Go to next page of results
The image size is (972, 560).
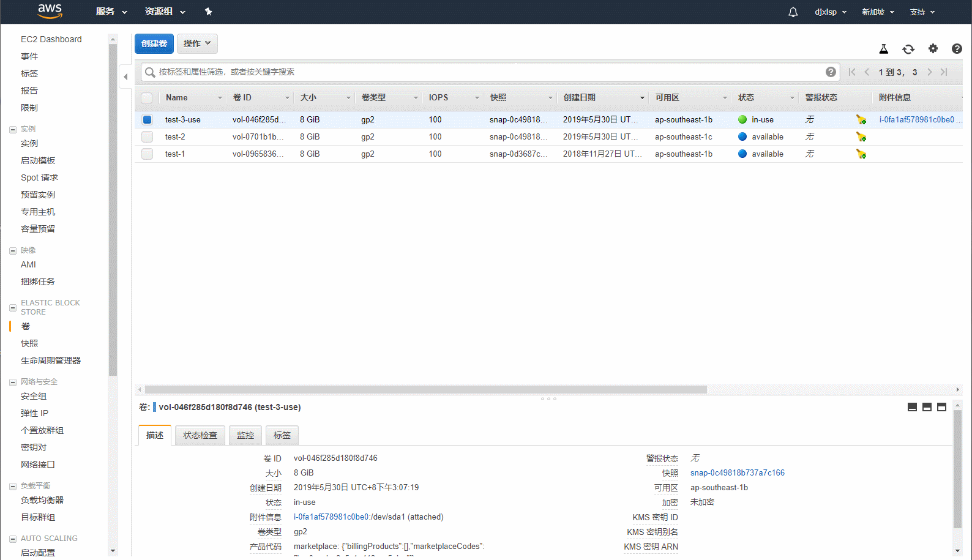pos(929,72)
